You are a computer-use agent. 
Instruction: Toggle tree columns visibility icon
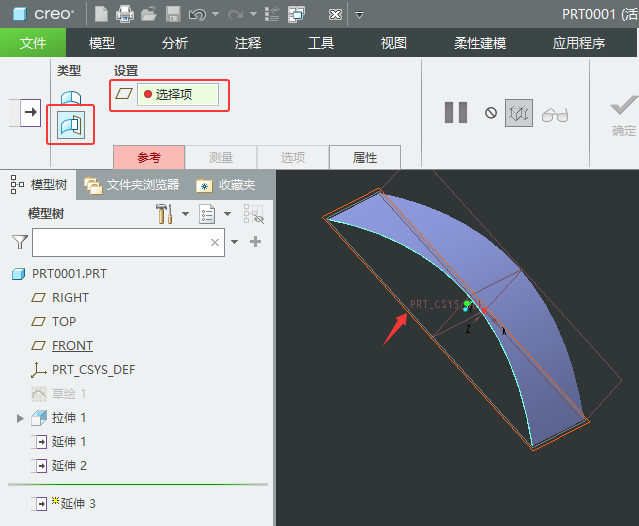[253, 214]
